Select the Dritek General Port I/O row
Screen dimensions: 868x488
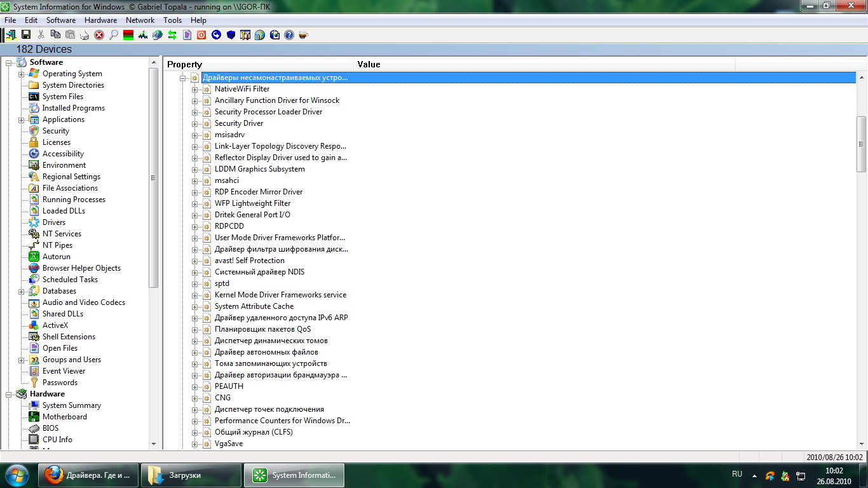pyautogui.click(x=252, y=215)
